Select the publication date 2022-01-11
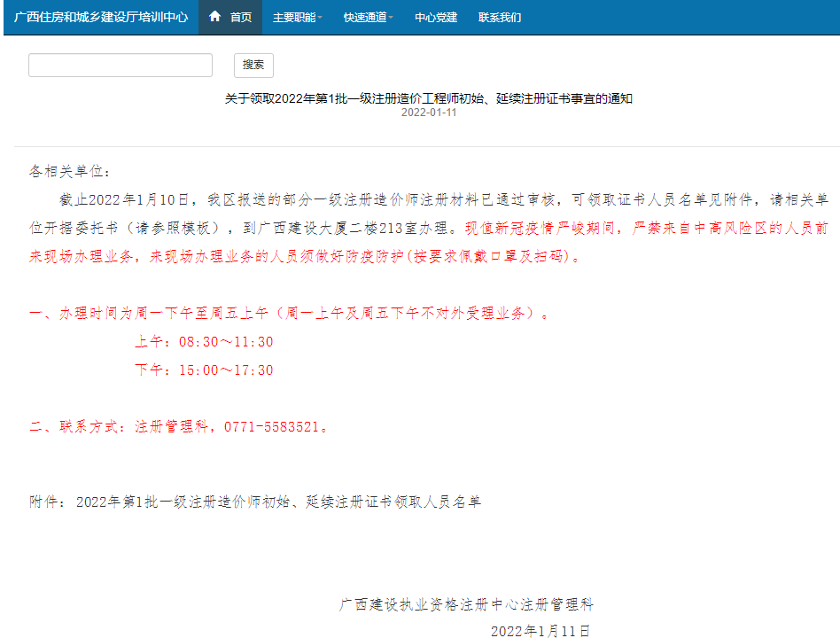Viewport: 840px width, 638px height. click(x=420, y=113)
